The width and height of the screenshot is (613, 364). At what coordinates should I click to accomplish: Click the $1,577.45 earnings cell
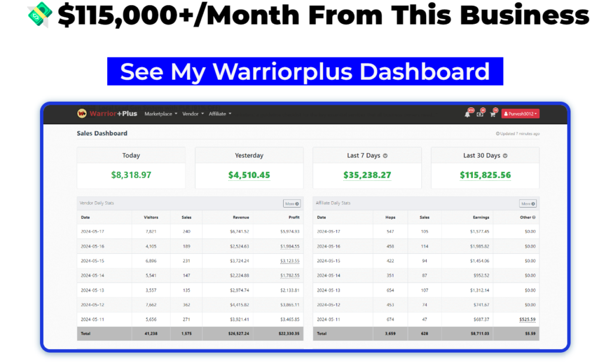tap(480, 232)
